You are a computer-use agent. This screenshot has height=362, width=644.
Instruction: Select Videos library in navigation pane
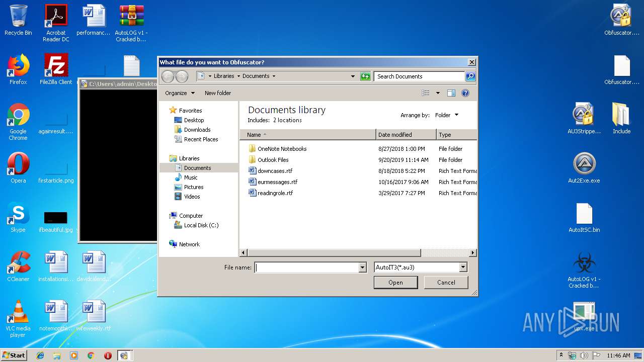192,197
